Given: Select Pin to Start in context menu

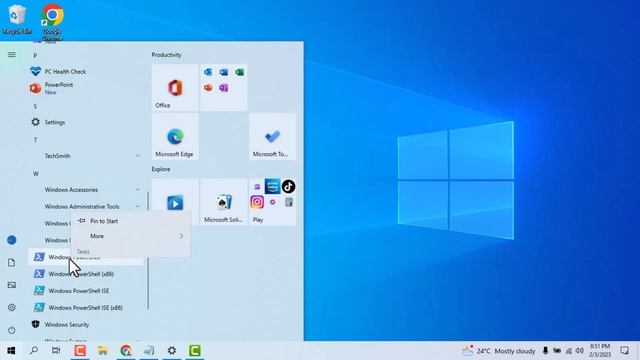Looking at the screenshot, I should click(130, 221).
